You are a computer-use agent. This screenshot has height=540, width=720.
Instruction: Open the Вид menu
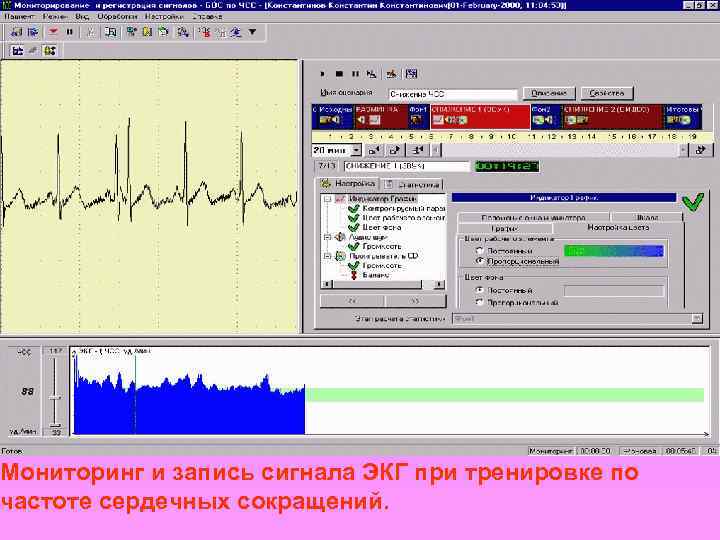tap(82, 17)
